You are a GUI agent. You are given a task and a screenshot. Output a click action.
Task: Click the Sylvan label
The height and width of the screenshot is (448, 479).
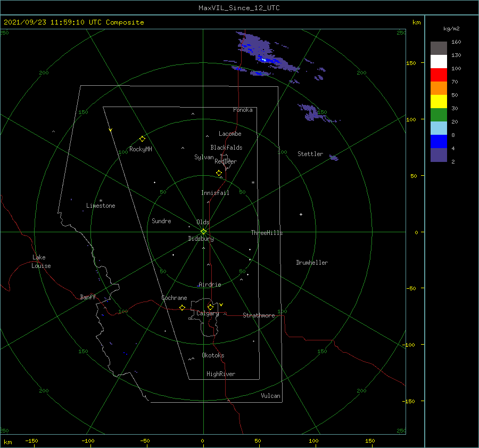(x=204, y=157)
